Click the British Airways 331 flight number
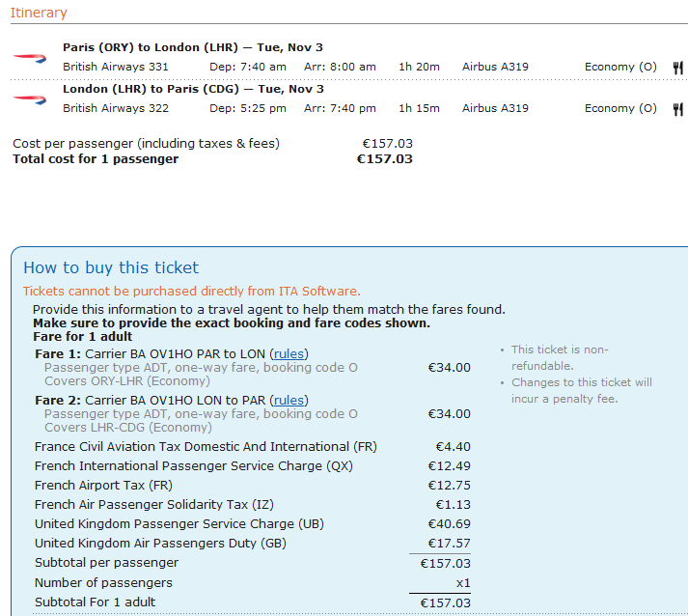Viewport: 688px width, 616px height. click(x=116, y=68)
